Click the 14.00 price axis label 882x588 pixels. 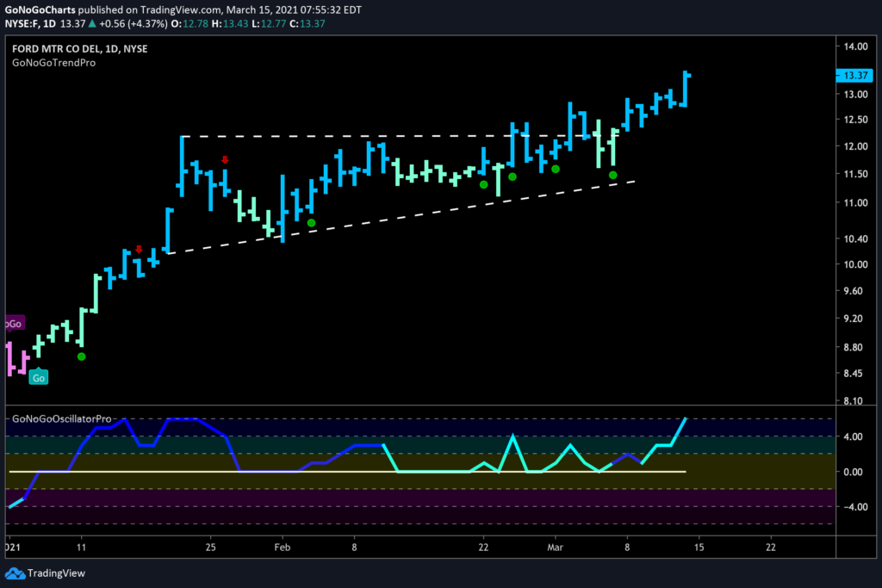click(x=855, y=46)
